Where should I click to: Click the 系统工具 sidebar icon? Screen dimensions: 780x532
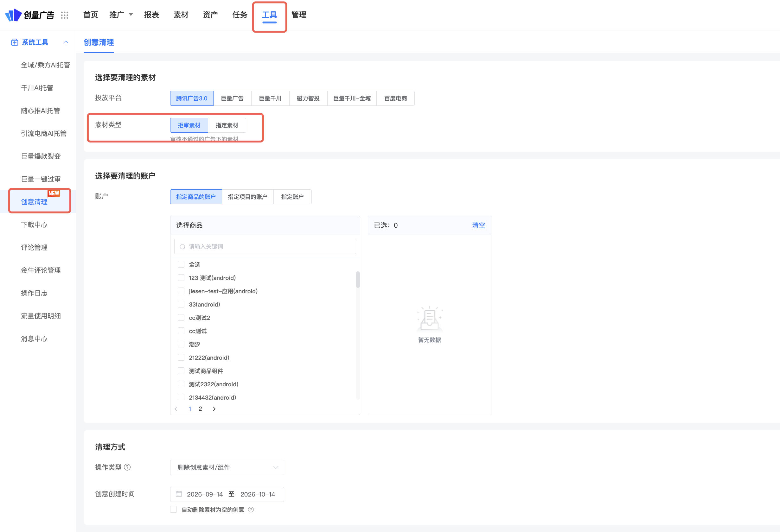pyautogui.click(x=15, y=42)
